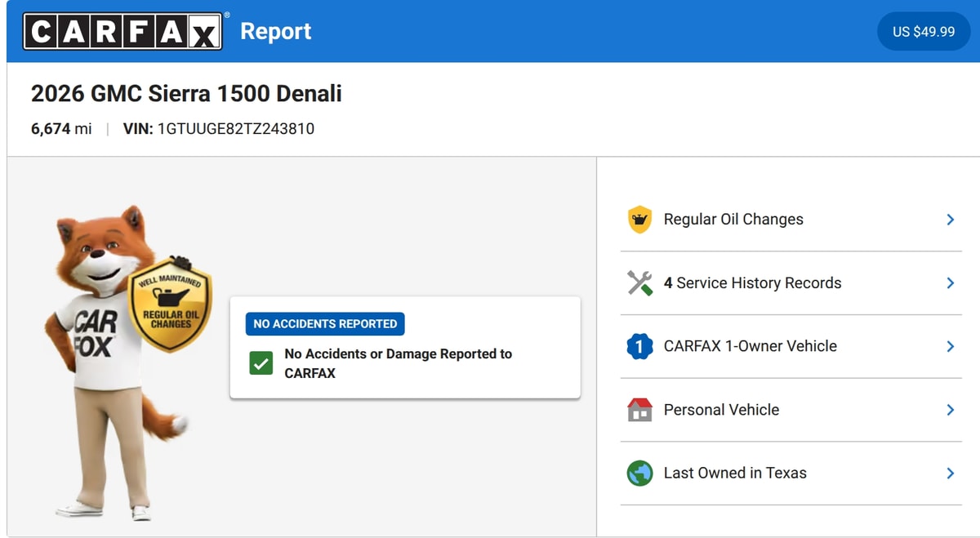This screenshot has height=538, width=980.
Task: Open Personal Vehicle details
Action: 791,410
